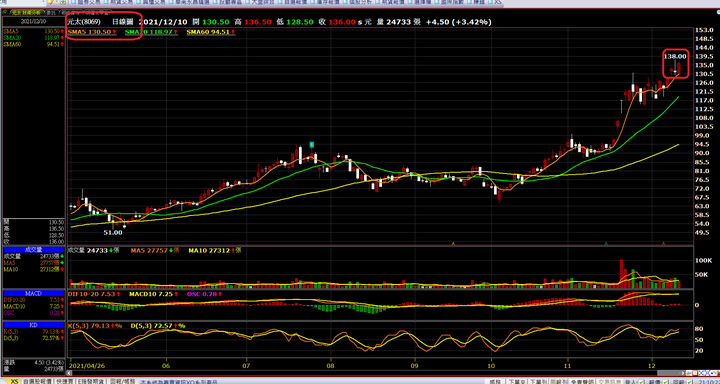Click the SMA60 94.51 indicator label on chart

(211, 32)
